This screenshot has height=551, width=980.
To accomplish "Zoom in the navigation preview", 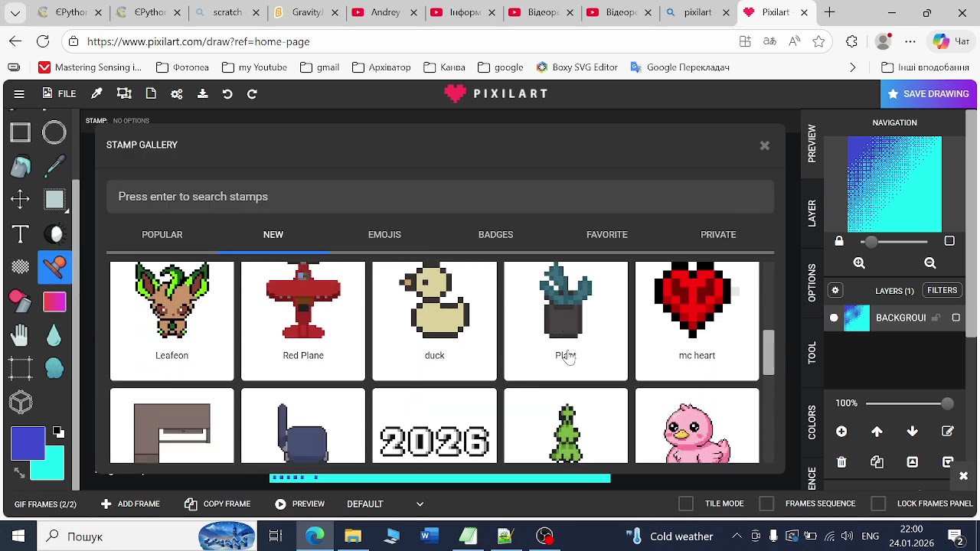I will point(859,263).
